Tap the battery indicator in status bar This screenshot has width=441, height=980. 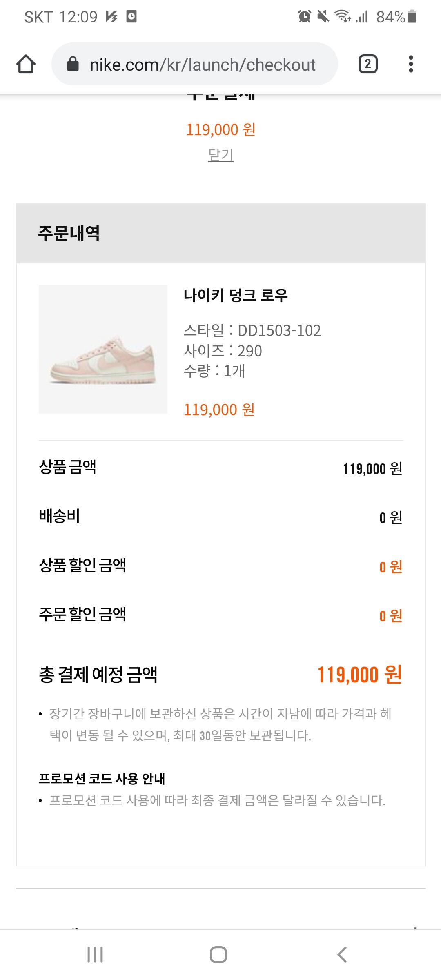point(412,17)
